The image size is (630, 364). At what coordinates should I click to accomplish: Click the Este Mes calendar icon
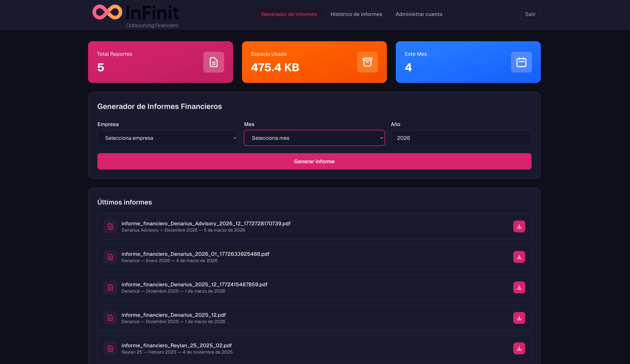[521, 62]
